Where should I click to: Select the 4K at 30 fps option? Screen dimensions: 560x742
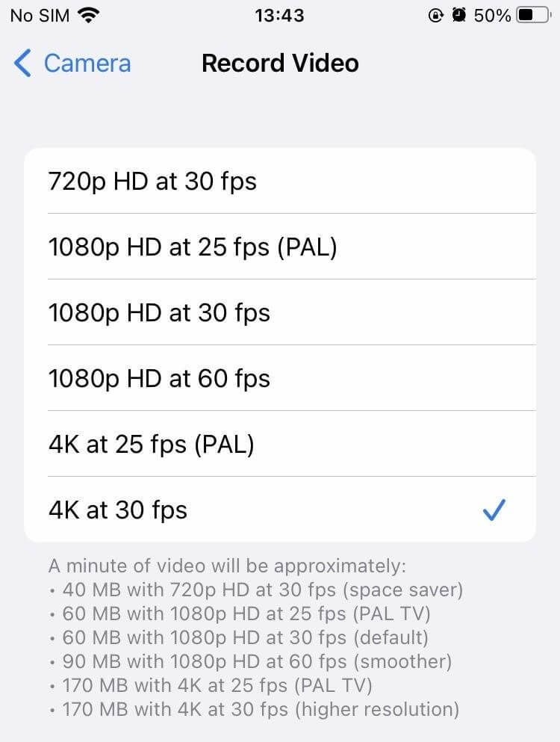point(118,510)
